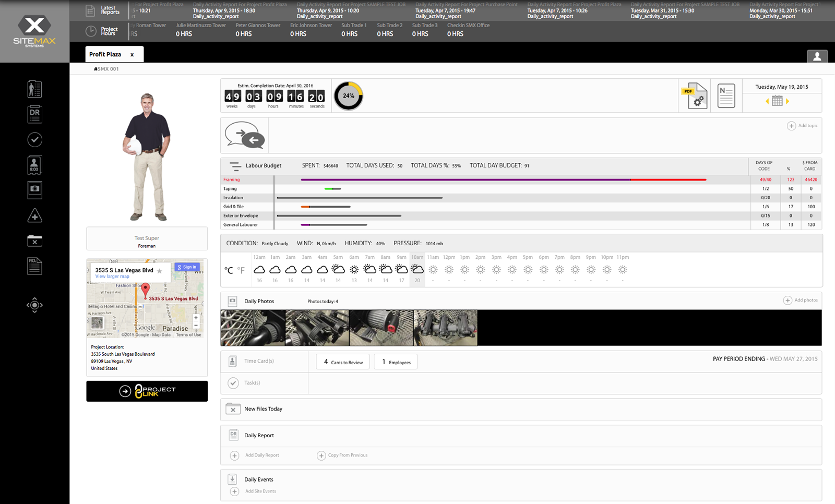Click the safety hazard triangle icon
Image resolution: width=835 pixels, height=504 pixels.
(x=34, y=215)
